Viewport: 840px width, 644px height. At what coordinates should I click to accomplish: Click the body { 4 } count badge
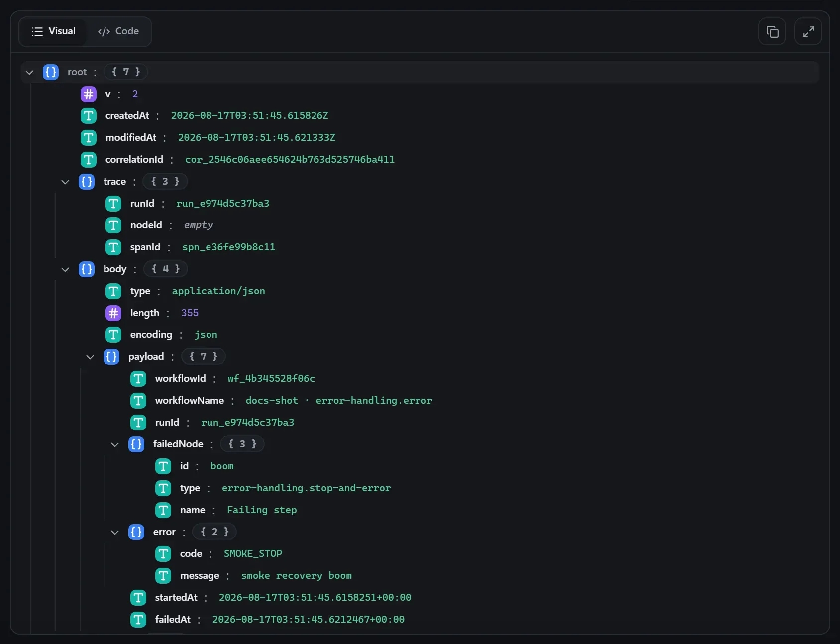(x=166, y=269)
